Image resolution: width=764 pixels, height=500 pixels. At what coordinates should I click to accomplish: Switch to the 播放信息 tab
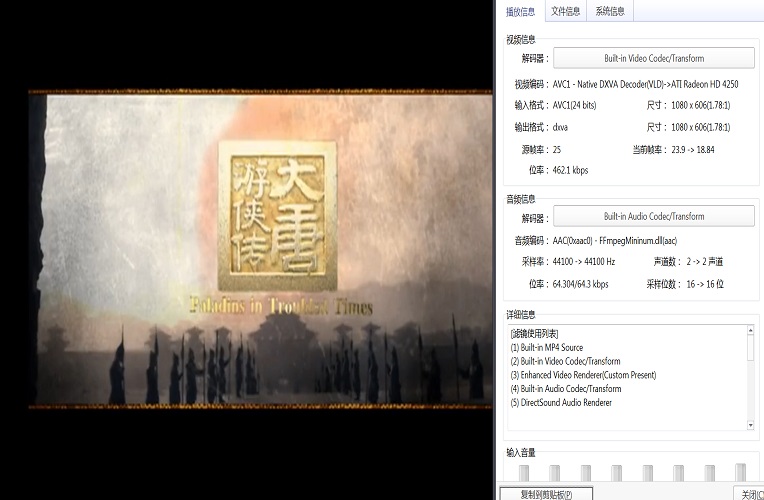click(520, 12)
